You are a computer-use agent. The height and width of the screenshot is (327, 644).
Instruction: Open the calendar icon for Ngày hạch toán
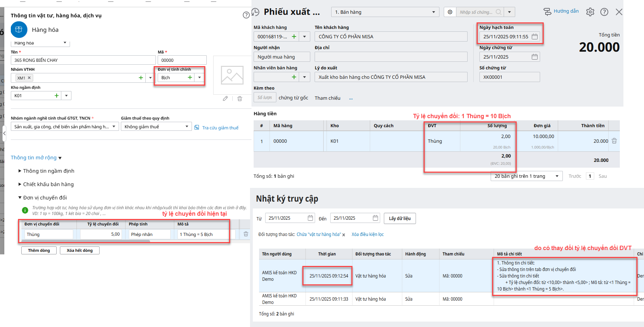click(535, 36)
